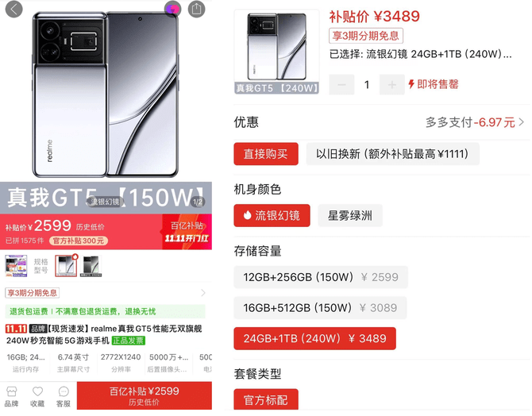Select 星雾绿洲 color option
The image size is (532, 416).
(x=350, y=215)
